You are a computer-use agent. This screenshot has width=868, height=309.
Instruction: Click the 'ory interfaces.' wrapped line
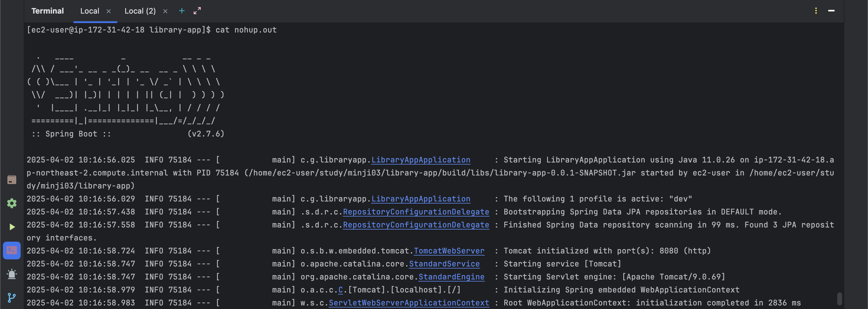(62, 238)
